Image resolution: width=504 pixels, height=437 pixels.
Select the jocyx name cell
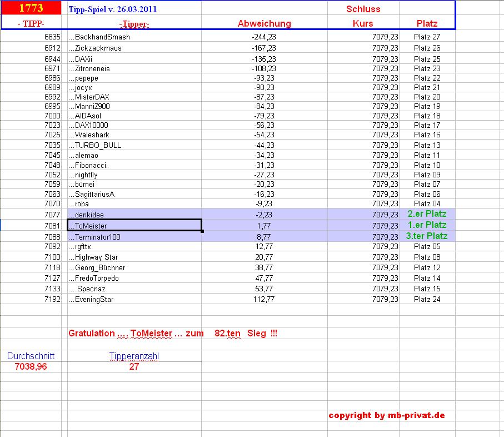134,87
